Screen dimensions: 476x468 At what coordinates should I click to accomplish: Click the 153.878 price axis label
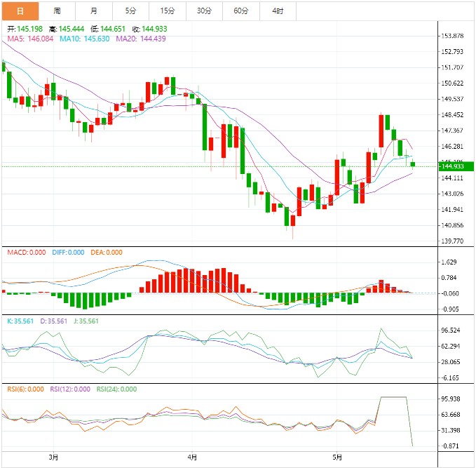452,36
